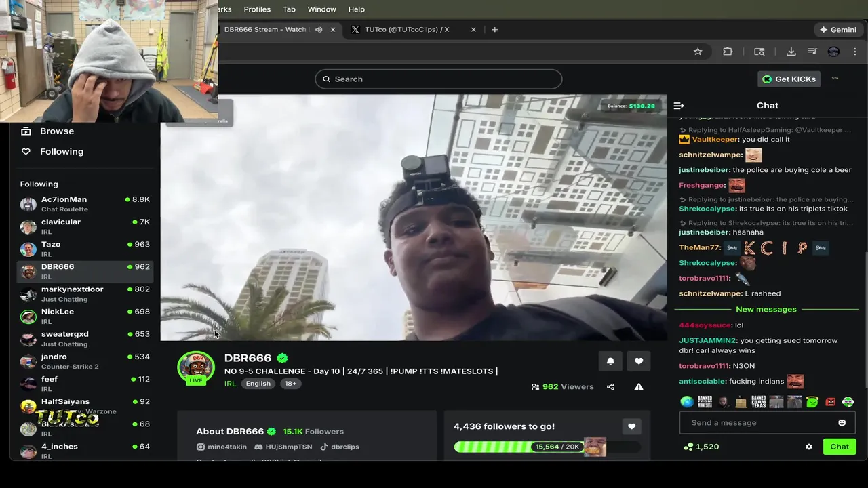This screenshot has width=868, height=488.
Task: Select the globe emote in quick emotes
Action: coord(687,402)
